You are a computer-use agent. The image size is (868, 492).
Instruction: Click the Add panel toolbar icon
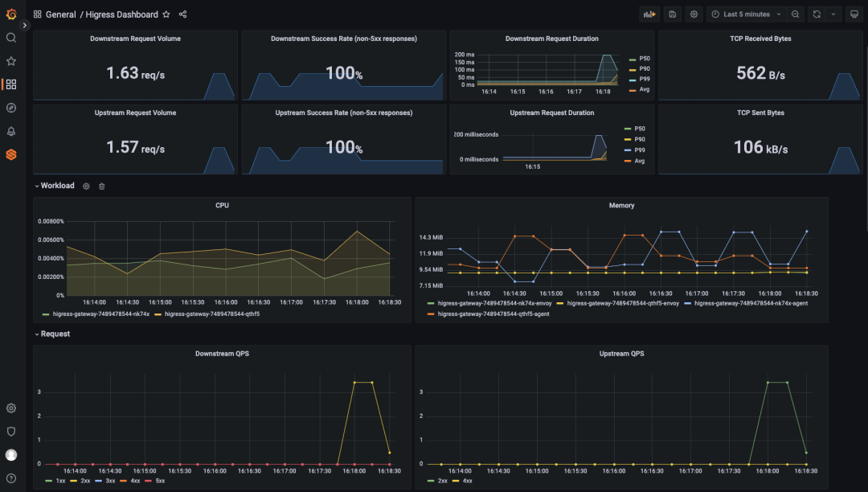(x=649, y=14)
